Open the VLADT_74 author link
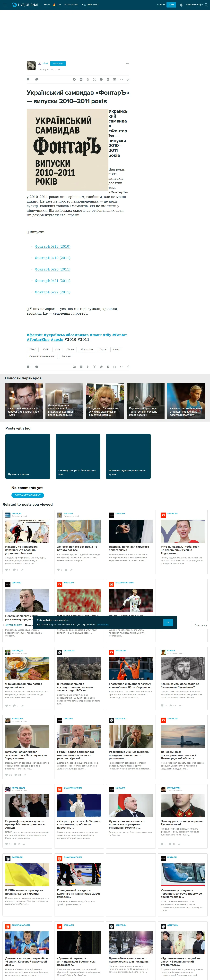Image resolution: width=210 pixels, height=980 pixels. click(16, 514)
